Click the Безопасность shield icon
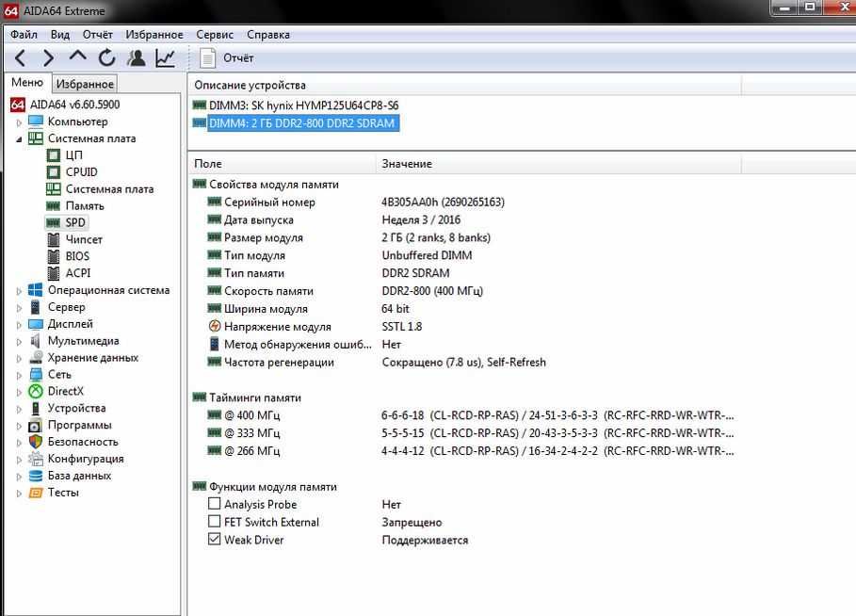This screenshot has height=616, width=856. point(36,442)
